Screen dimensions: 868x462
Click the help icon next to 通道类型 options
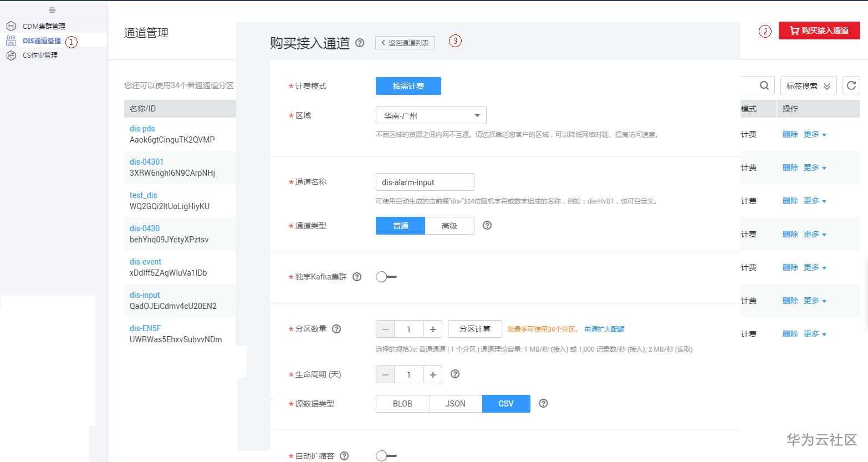pos(487,225)
